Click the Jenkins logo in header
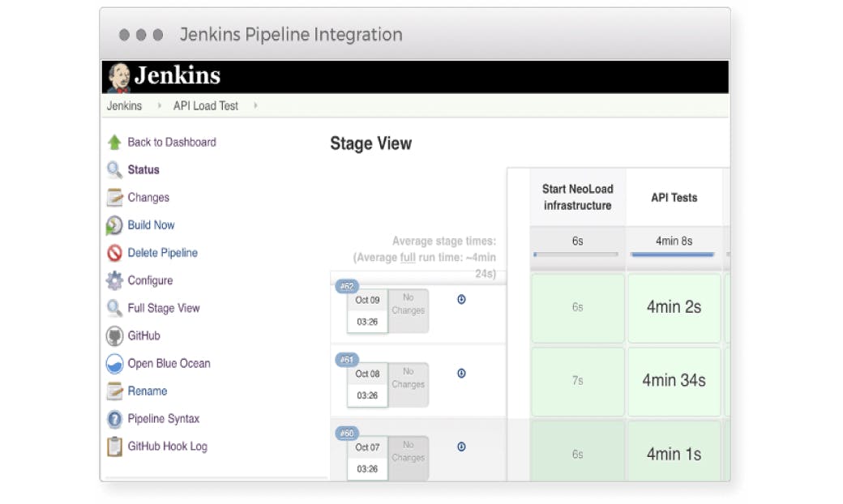The height and width of the screenshot is (504, 843). coord(165,76)
